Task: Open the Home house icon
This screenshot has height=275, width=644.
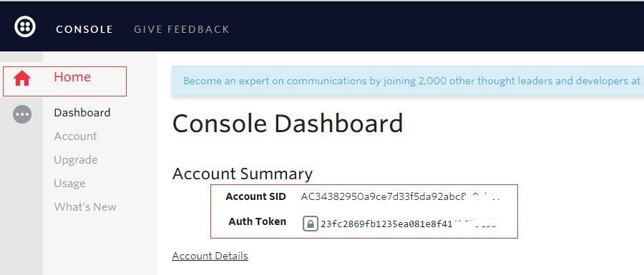Action: tap(22, 78)
